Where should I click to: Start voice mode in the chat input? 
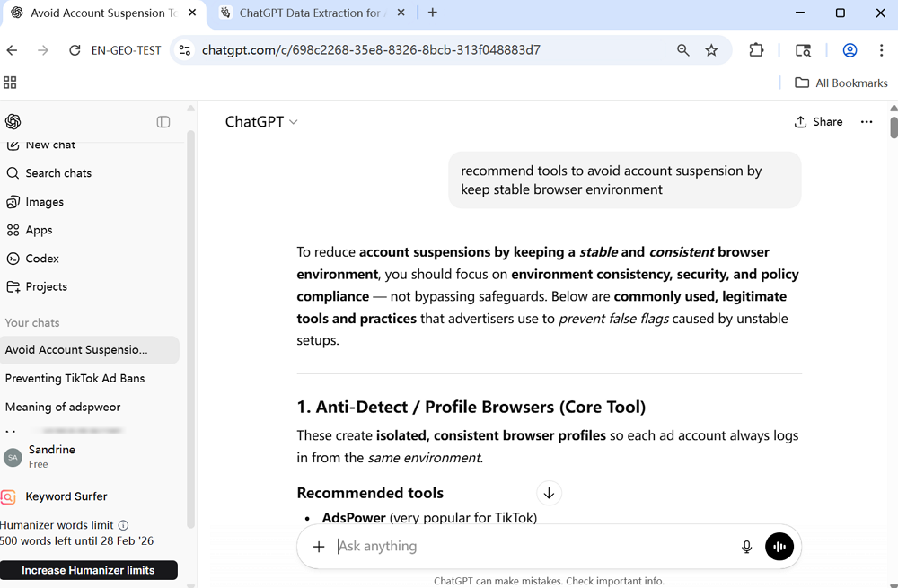(779, 546)
